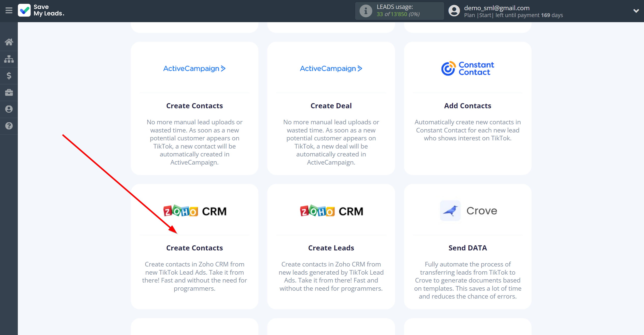Viewport: 644px width, 335px height.
Task: Select Zoho CRM Create Contacts title
Action: tap(194, 248)
